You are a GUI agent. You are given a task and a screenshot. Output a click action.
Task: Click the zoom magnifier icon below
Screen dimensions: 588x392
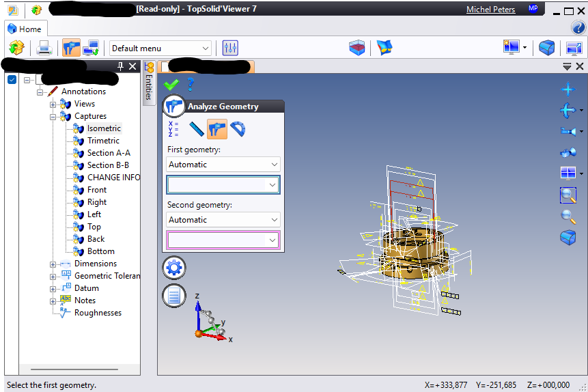pos(568,216)
